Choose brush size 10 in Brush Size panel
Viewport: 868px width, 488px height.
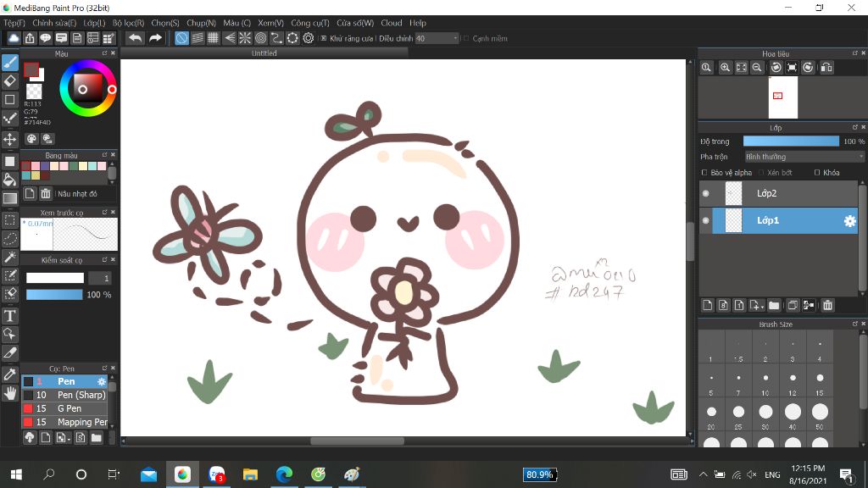click(x=765, y=383)
